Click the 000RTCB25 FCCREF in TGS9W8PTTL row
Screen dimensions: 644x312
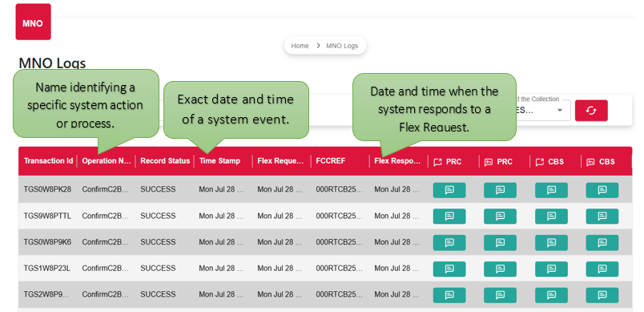(x=340, y=216)
